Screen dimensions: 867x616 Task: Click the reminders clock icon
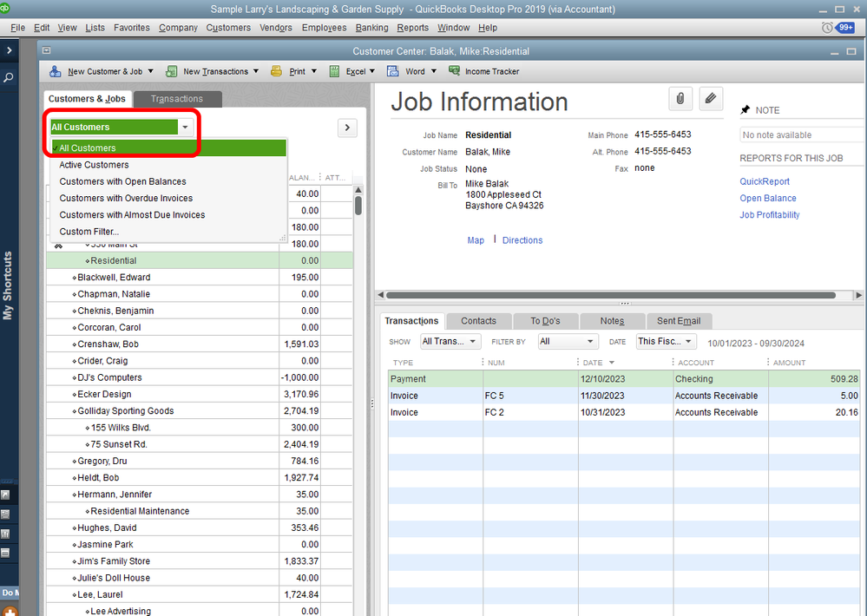tap(826, 28)
